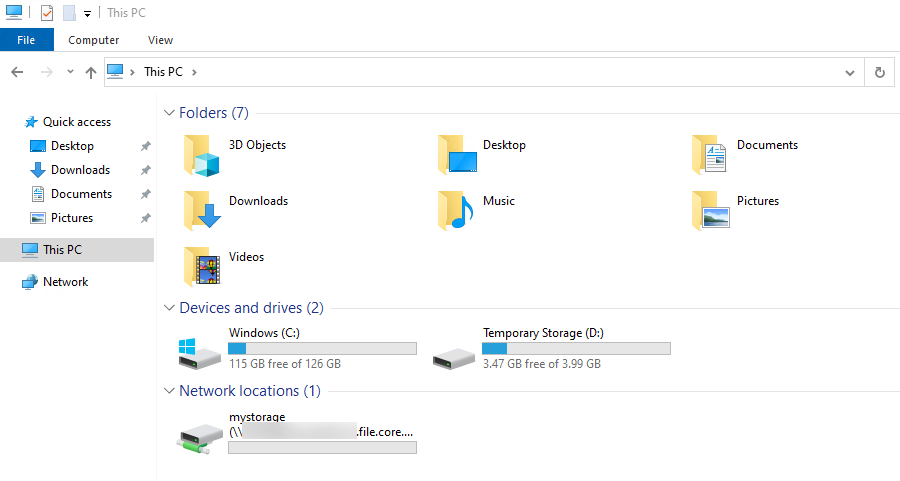The height and width of the screenshot is (481, 900).
Task: Collapse the Network locations group
Action: click(169, 391)
